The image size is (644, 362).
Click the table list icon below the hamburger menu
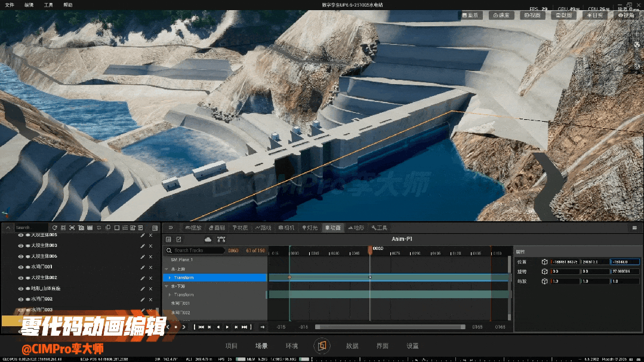tap(168, 239)
